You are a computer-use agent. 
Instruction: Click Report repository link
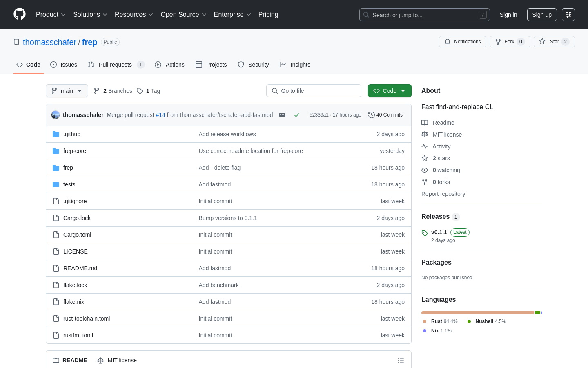(443, 194)
